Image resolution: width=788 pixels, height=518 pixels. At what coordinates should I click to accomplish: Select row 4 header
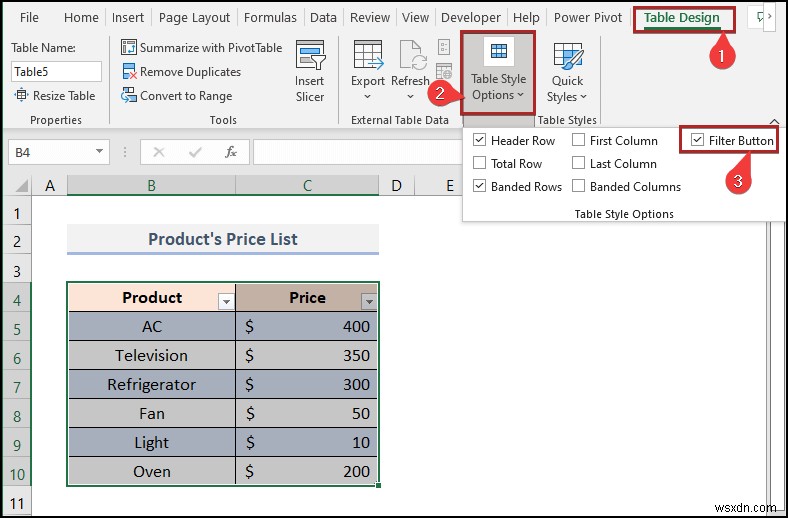tap(17, 300)
